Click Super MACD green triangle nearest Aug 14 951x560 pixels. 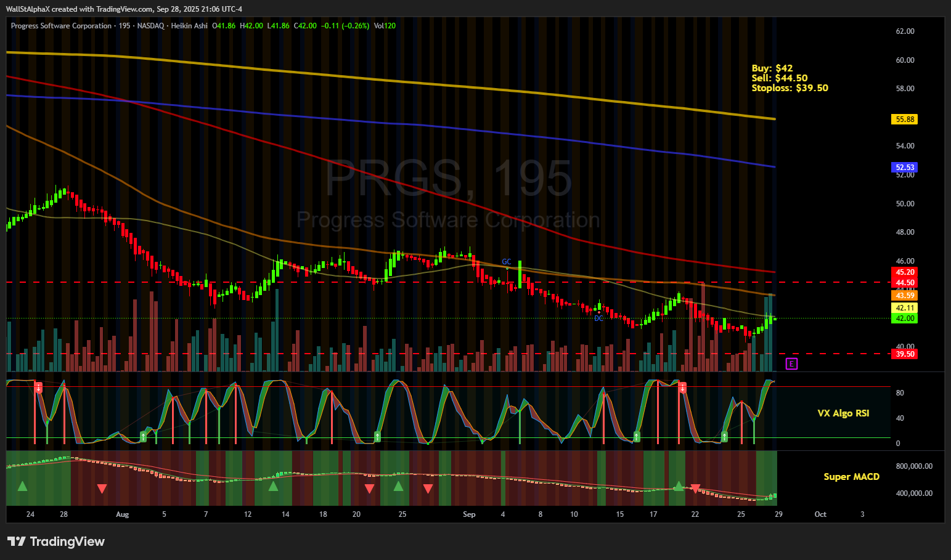coord(273,486)
